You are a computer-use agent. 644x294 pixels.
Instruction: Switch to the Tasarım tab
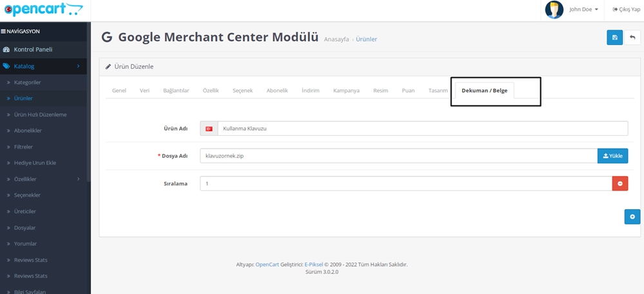coord(438,91)
